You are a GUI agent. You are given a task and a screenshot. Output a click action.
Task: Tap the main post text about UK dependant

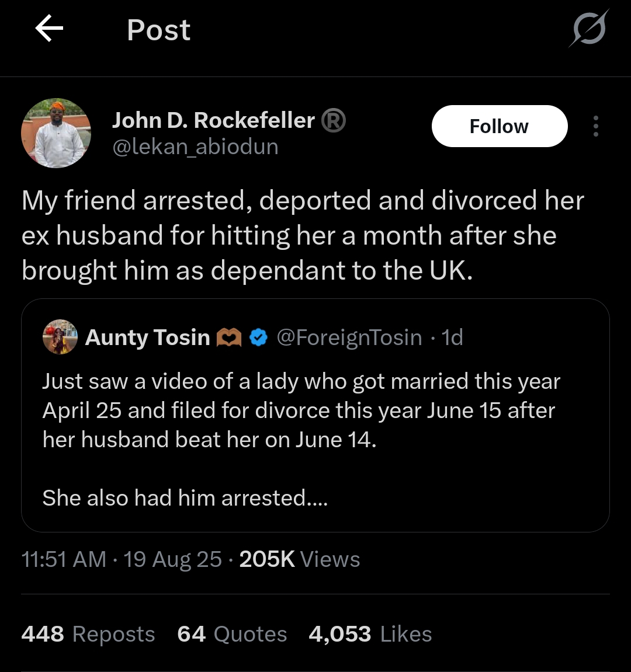[303, 235]
